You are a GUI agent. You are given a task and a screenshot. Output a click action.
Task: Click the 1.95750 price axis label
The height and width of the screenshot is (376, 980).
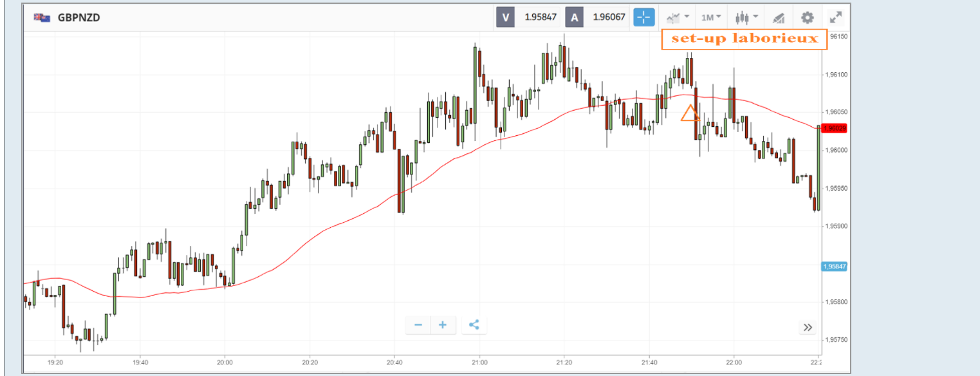coord(837,340)
